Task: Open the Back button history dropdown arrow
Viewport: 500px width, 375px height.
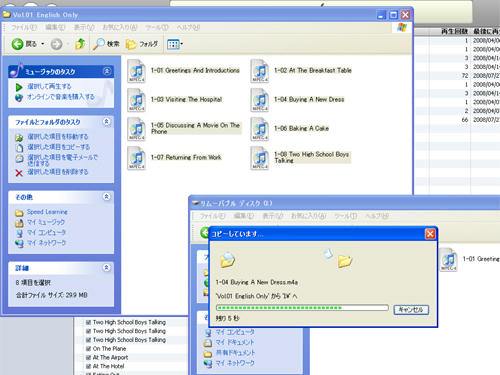Action: (43, 44)
